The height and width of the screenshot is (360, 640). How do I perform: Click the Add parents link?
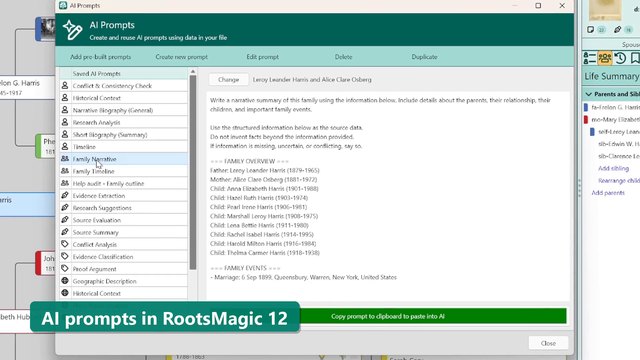click(608, 193)
